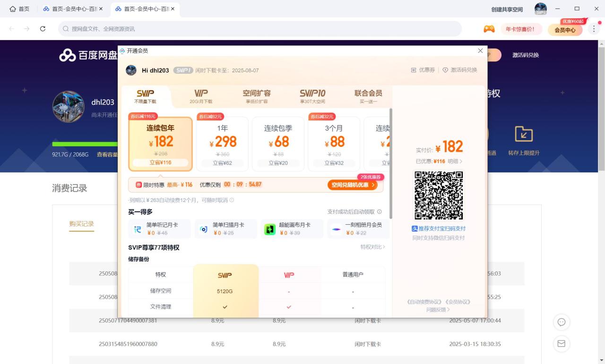Image resolution: width=605 pixels, height=364 pixels.
Task: Click the payment QR code
Action: pos(439,195)
